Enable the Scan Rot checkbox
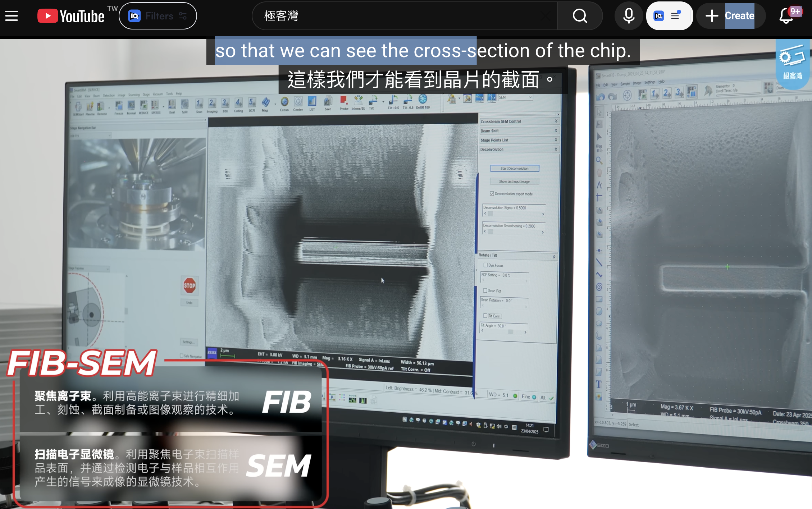The width and height of the screenshot is (812, 509). click(485, 290)
